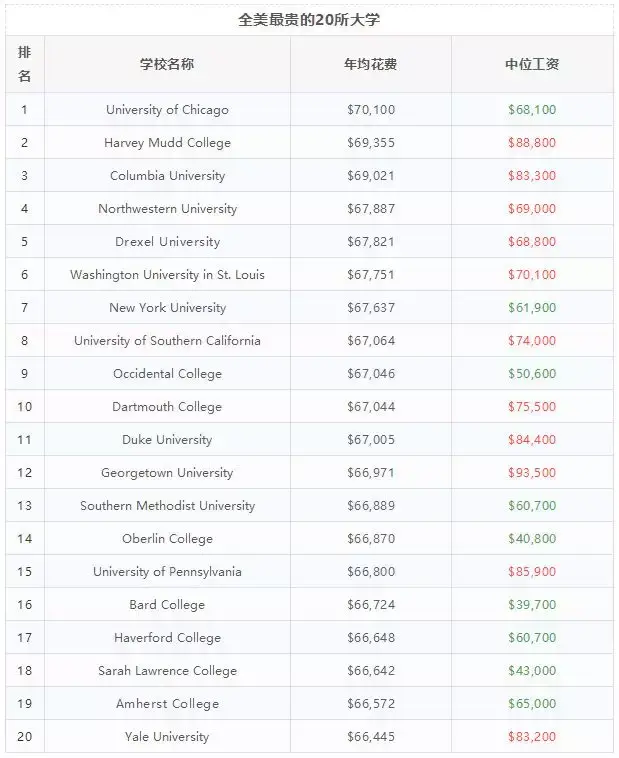Click Sarah Lawrence College's $66,642 cost

(x=370, y=671)
